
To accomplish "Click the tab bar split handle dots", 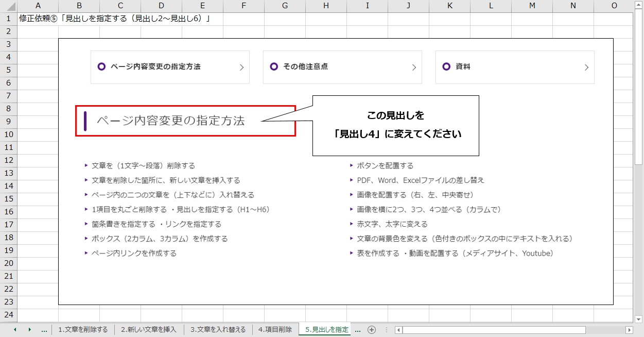I will pos(387,330).
